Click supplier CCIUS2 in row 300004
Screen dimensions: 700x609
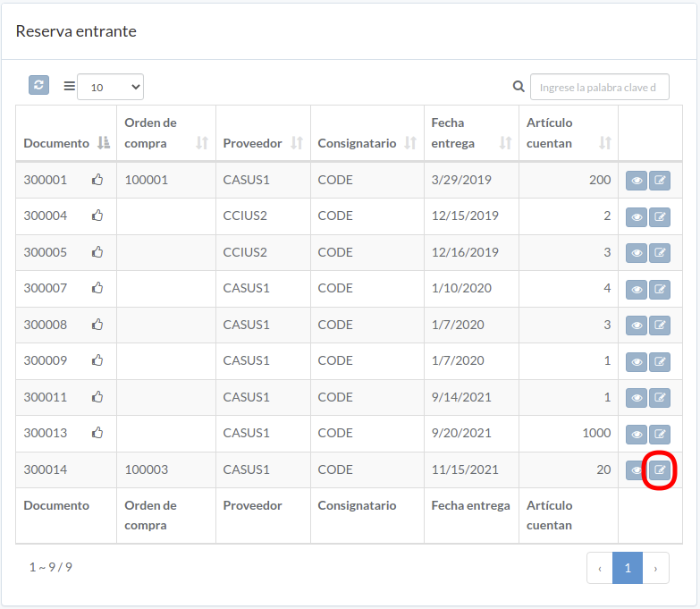(245, 216)
